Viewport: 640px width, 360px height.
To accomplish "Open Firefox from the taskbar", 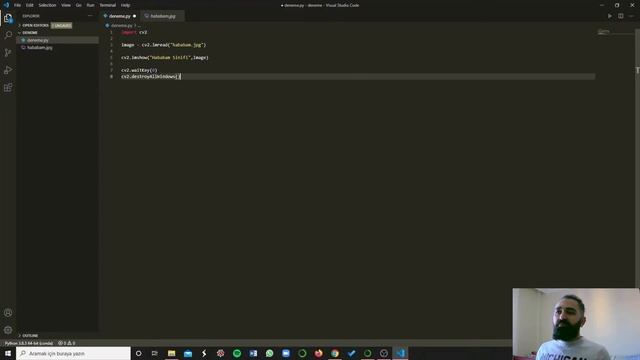I will tap(318, 353).
